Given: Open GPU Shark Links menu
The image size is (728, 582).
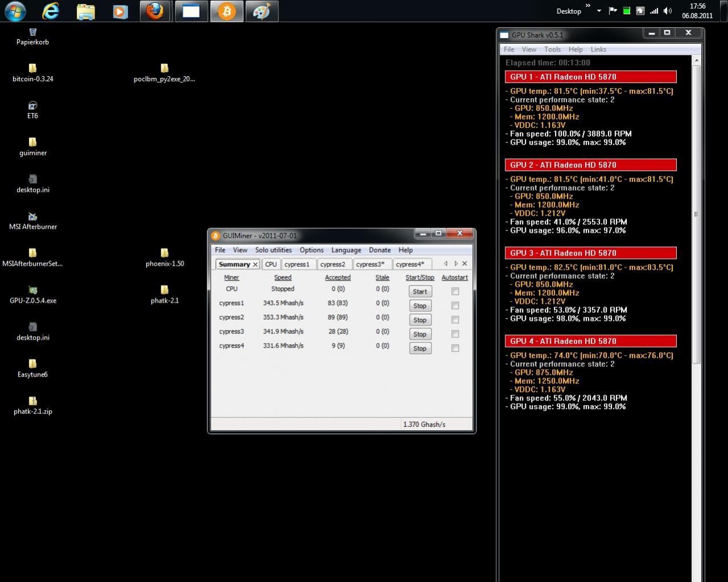Looking at the screenshot, I should tap(598, 49).
